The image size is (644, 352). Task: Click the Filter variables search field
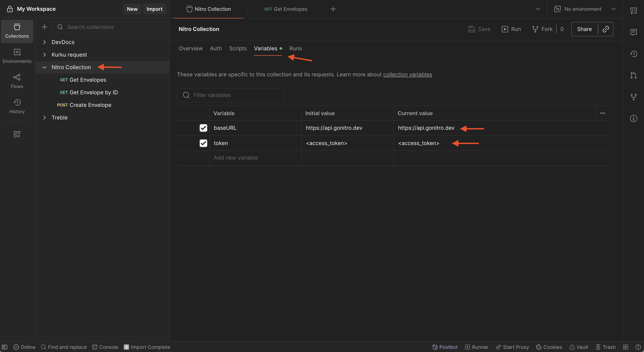tap(231, 95)
